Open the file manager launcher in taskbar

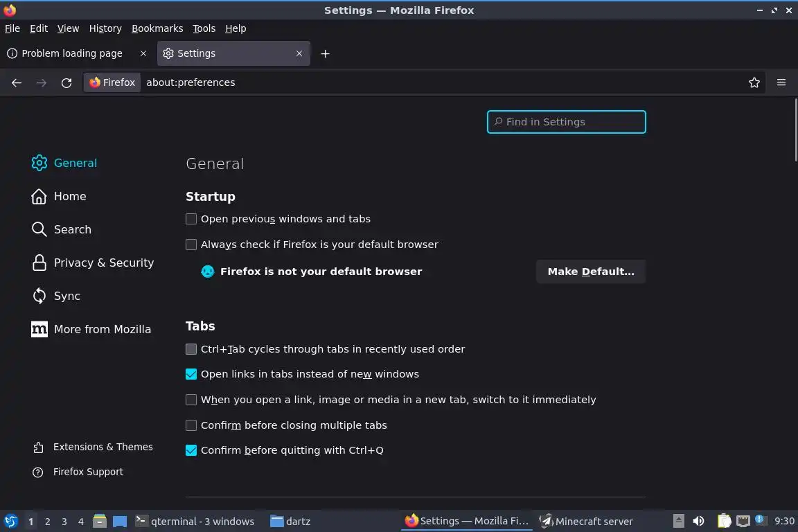pyautogui.click(x=100, y=522)
